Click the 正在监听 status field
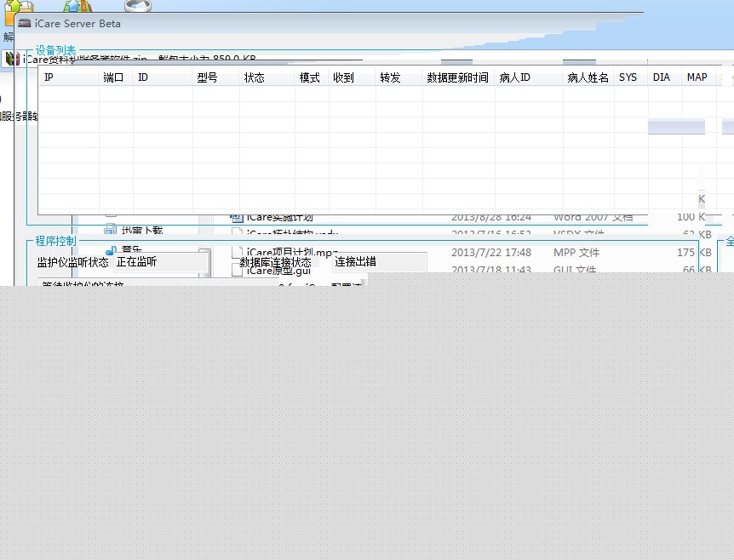Screen dimensions: 734x560 161,262
